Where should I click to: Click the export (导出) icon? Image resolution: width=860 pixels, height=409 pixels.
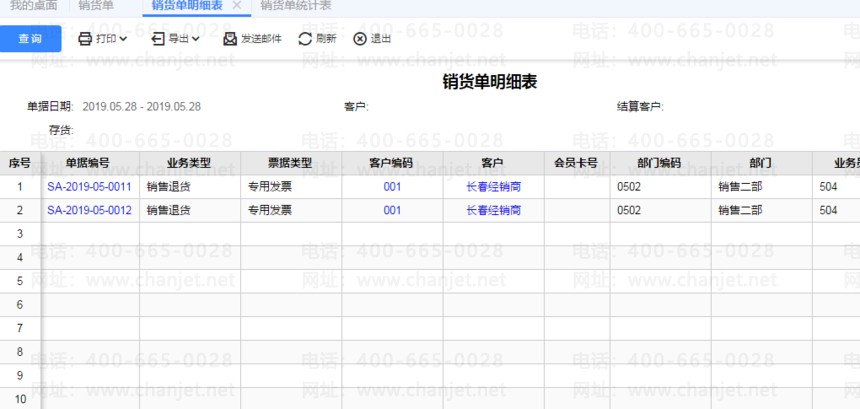click(158, 40)
